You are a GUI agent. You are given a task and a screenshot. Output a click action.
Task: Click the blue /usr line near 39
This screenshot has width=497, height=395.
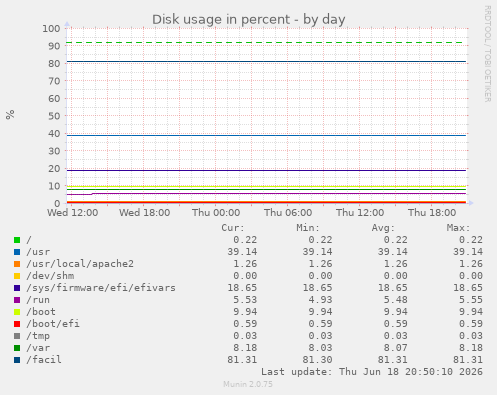pos(266,135)
